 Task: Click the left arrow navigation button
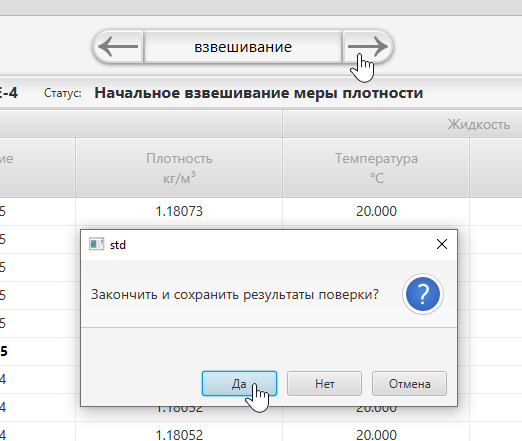[118, 47]
